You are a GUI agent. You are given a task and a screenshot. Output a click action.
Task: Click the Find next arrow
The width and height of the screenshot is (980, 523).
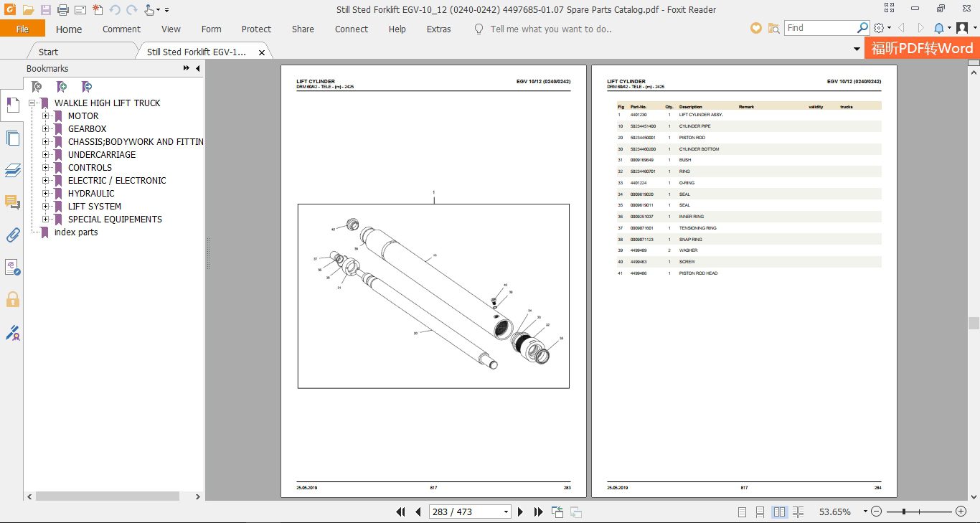921,28
